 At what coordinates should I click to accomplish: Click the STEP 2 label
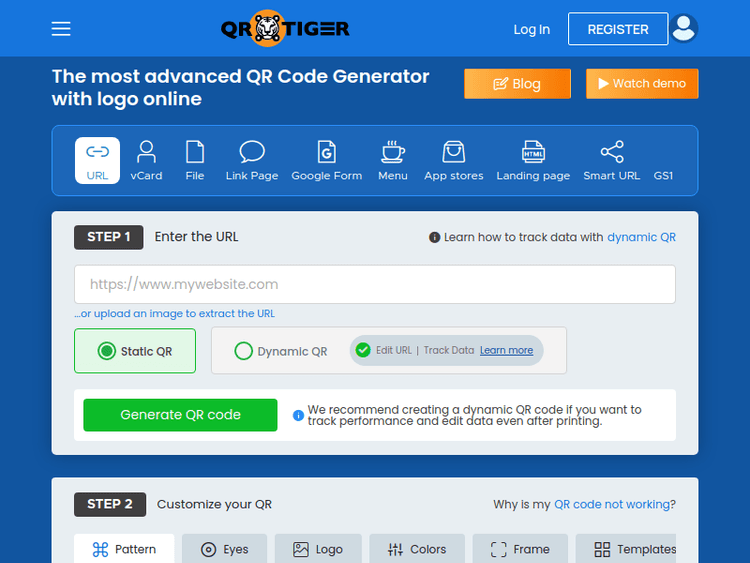click(x=110, y=504)
